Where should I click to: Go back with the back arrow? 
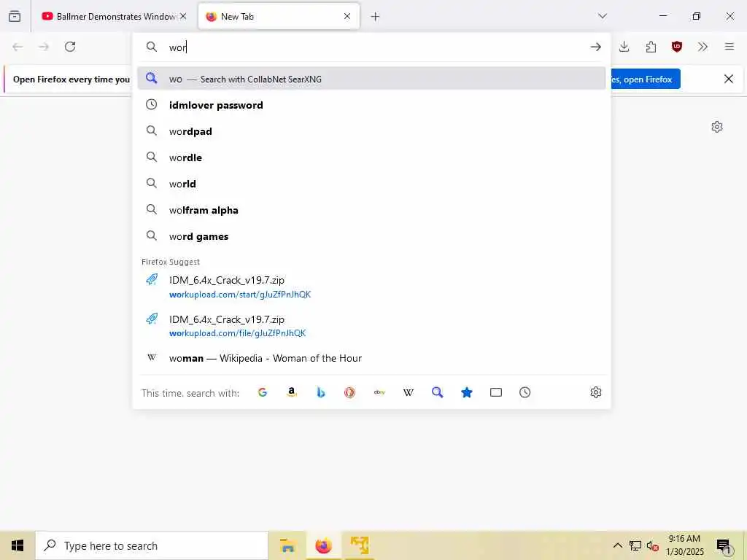click(x=18, y=47)
